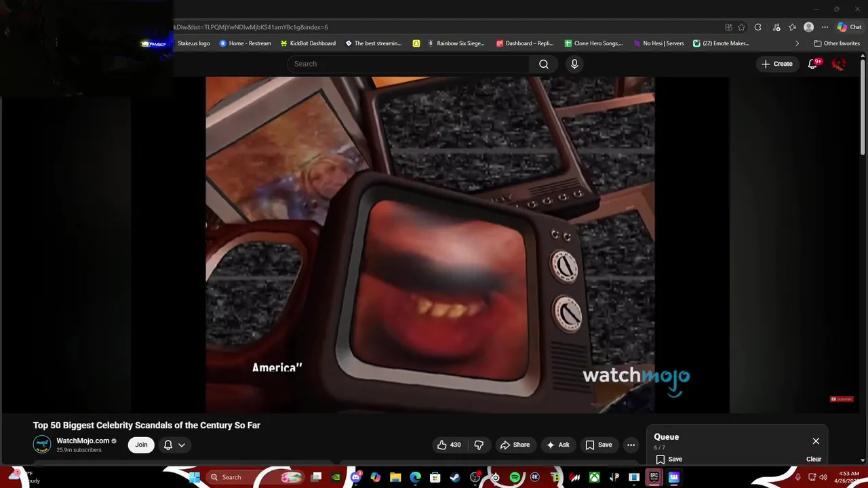Open the (22) Emote Maker bookmark
Screen dimensions: 868x488
point(721,43)
